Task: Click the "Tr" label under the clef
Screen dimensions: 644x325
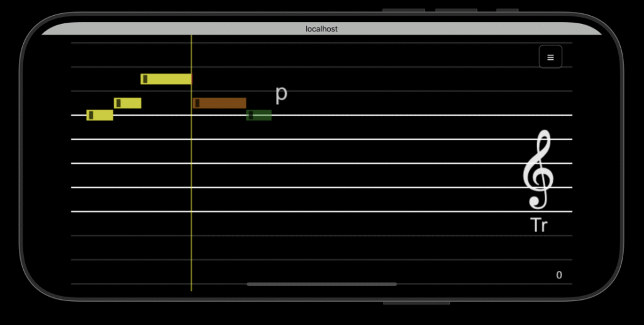Action: [x=539, y=225]
